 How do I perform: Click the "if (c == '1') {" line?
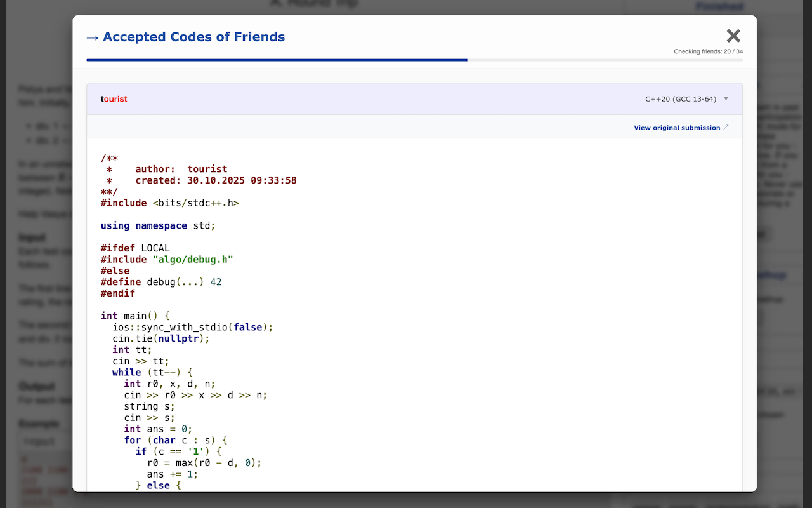178,451
